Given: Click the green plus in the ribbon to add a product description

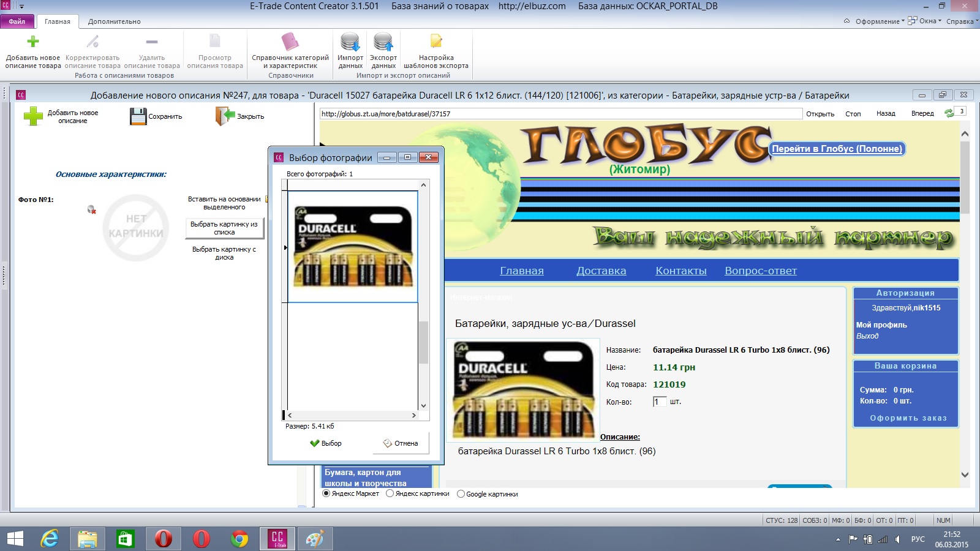Looking at the screenshot, I should click(33, 42).
